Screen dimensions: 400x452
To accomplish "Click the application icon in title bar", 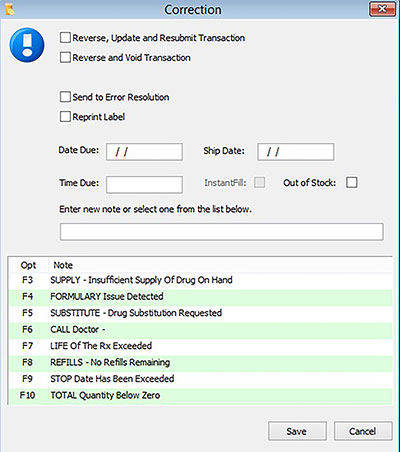I will click(10, 9).
